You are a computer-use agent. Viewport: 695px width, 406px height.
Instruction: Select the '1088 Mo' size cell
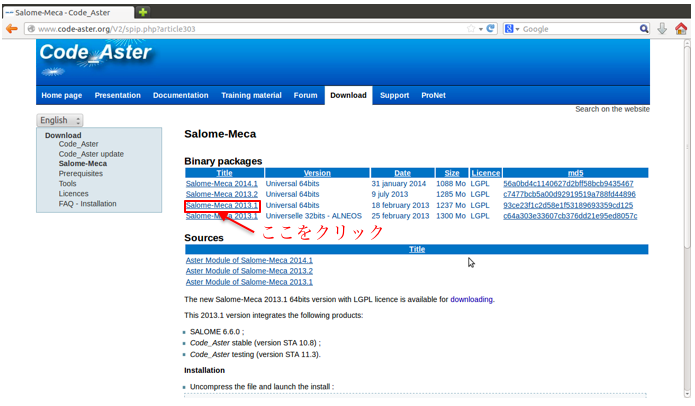[451, 183]
